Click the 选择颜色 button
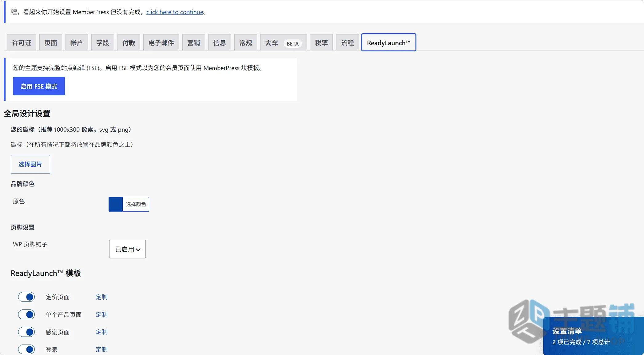Screen dimensions: 644x355 (x=136, y=204)
